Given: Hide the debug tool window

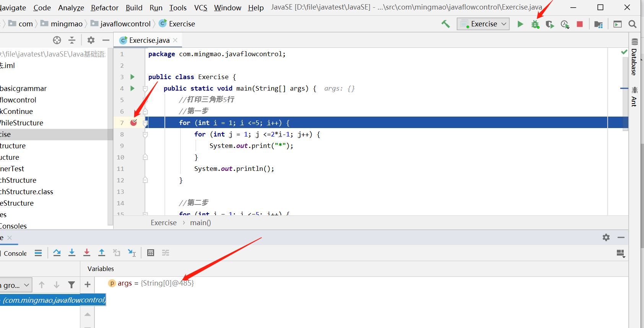Looking at the screenshot, I should coord(621,237).
